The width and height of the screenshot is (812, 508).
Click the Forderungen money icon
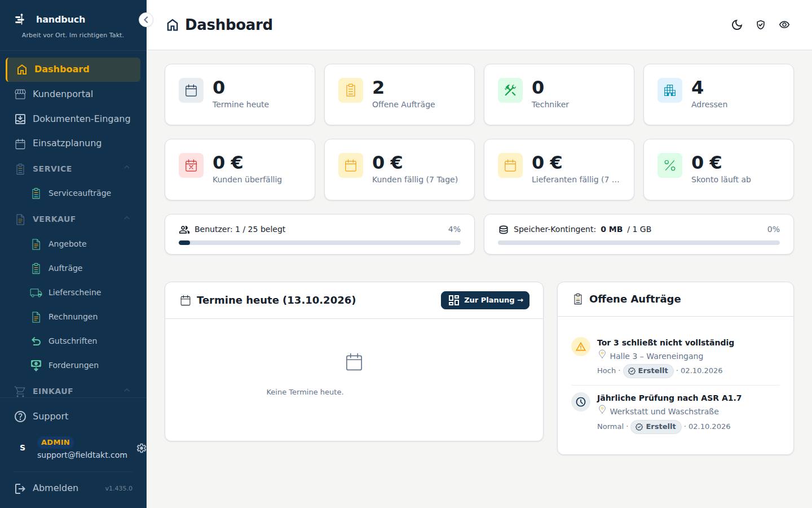tap(36, 365)
